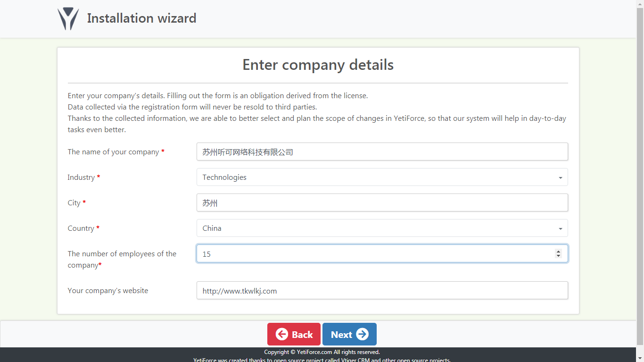The width and height of the screenshot is (644, 362).
Task: Expand Country list via its caret arrow
Action: tap(560, 229)
